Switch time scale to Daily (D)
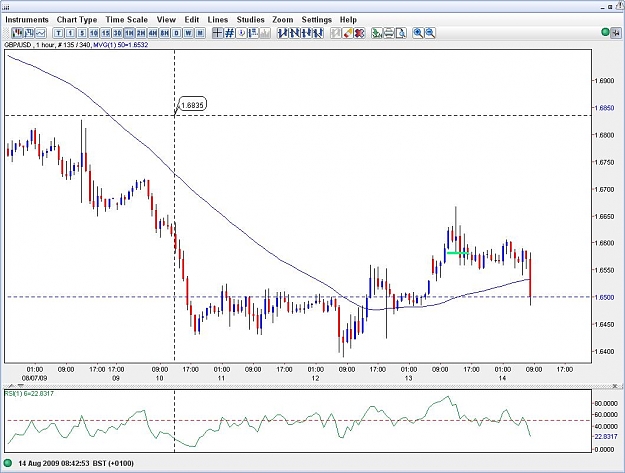 point(176,33)
